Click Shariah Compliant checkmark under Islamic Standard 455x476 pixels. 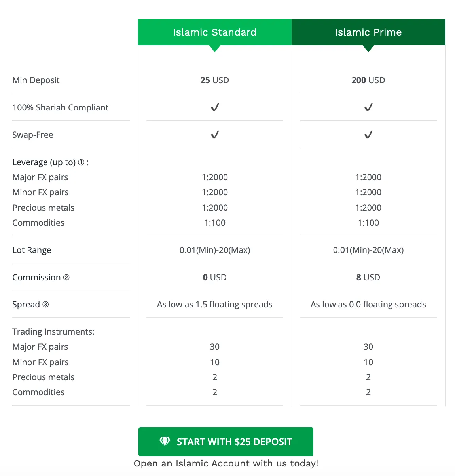click(215, 107)
